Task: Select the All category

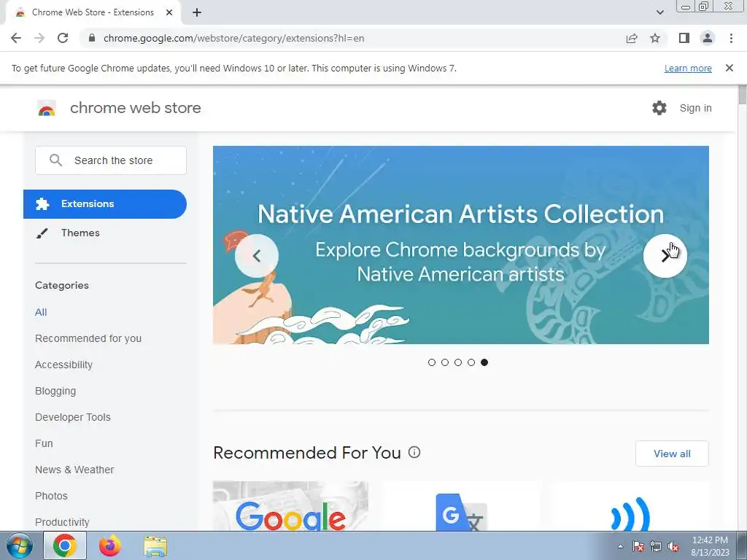Action: (x=41, y=312)
